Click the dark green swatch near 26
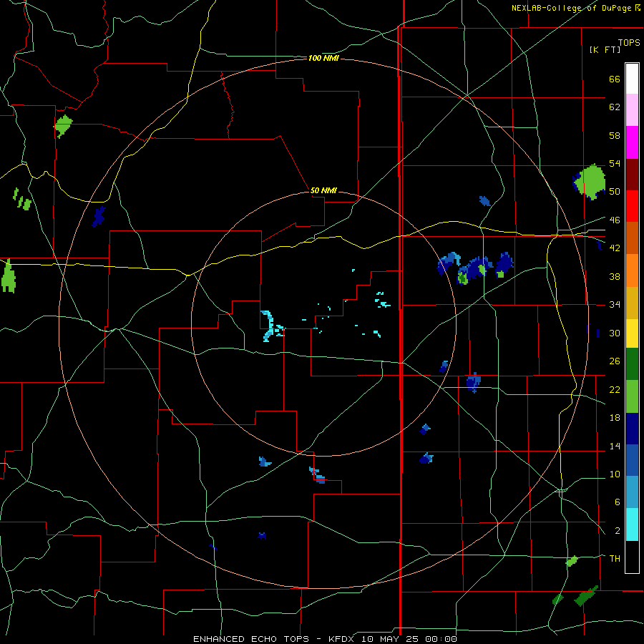Viewport: 644px width, 644px height. (x=632, y=364)
